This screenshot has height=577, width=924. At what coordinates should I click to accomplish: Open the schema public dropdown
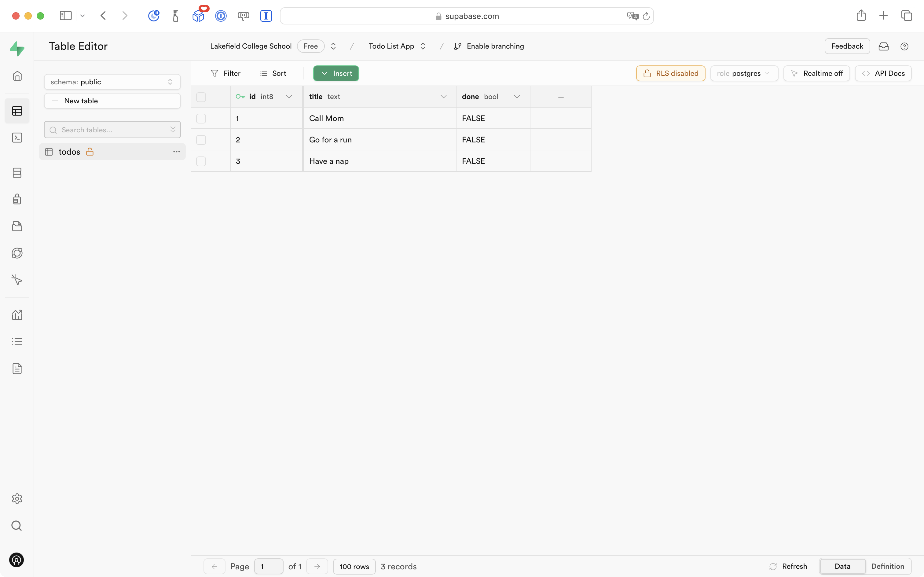pyautogui.click(x=112, y=82)
